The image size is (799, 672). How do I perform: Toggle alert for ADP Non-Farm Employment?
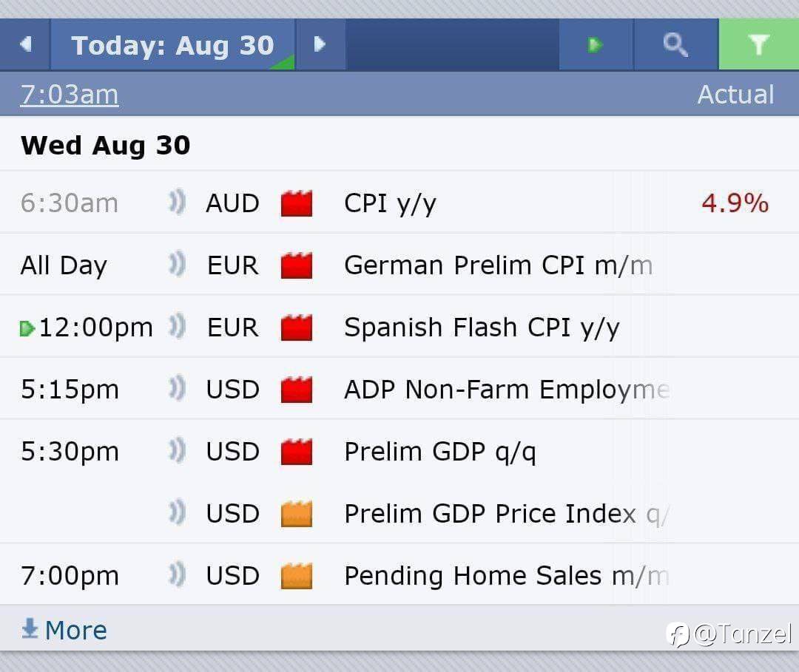(177, 389)
